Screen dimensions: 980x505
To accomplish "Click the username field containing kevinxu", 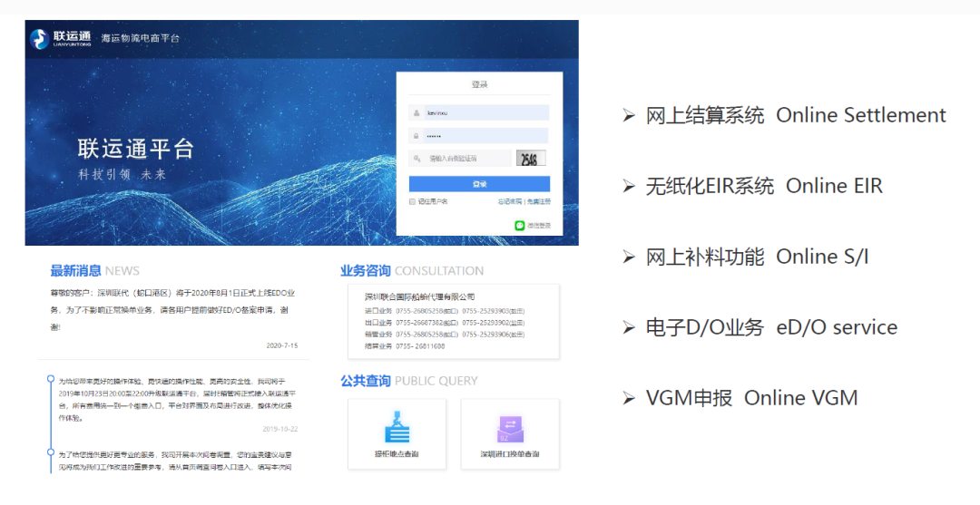I will coord(479,113).
